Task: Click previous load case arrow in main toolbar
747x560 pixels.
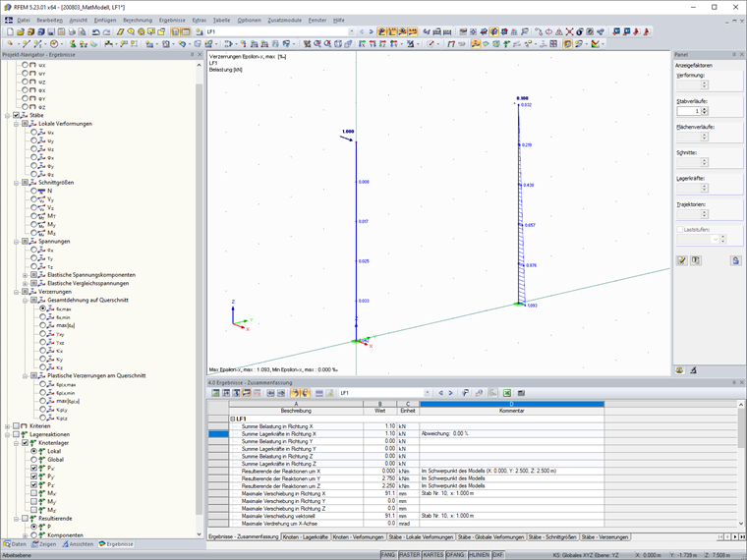Action: click(362, 31)
